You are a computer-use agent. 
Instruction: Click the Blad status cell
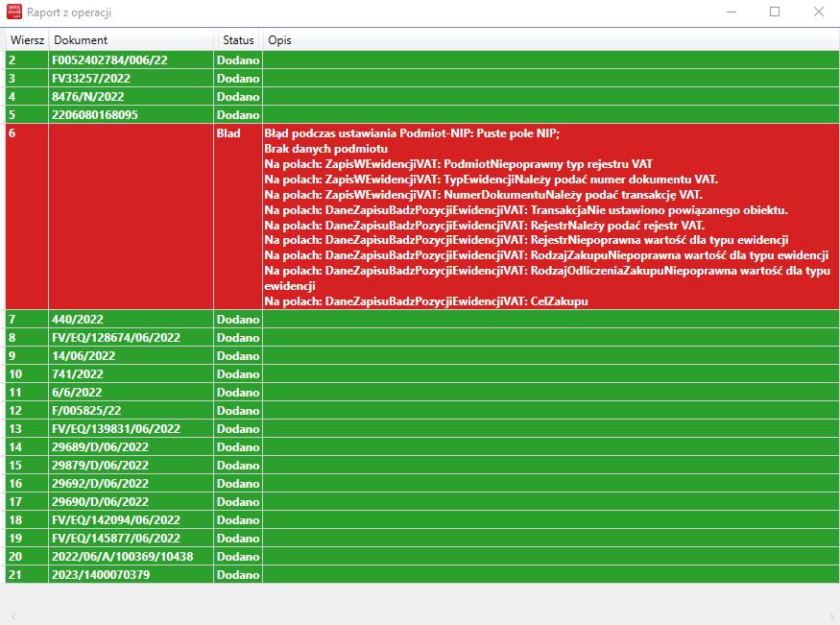click(x=228, y=133)
